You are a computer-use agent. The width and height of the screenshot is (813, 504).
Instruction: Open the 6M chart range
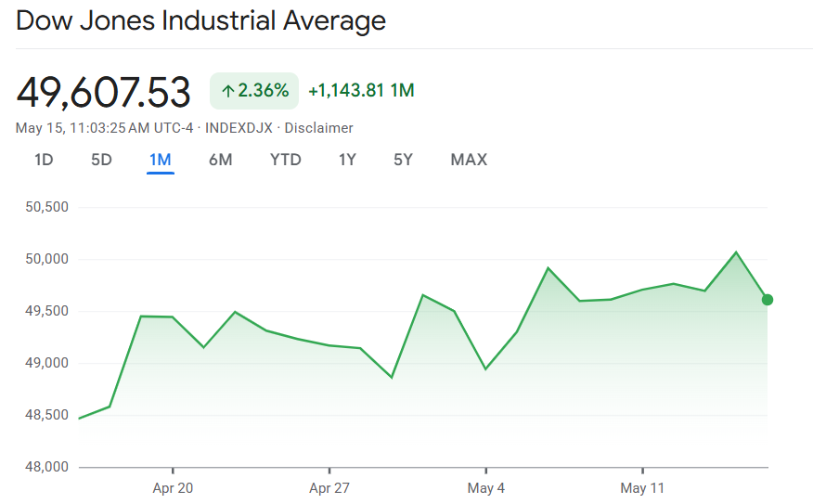[220, 160]
